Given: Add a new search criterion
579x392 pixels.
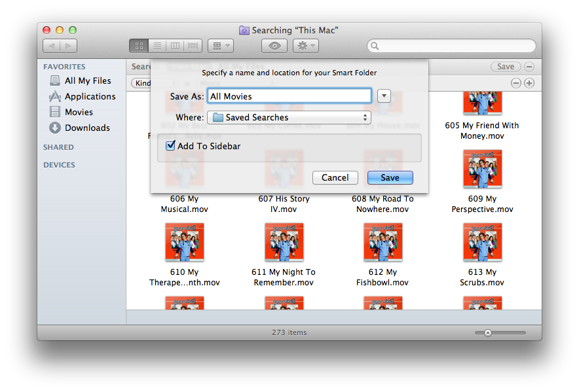Looking at the screenshot, I should pyautogui.click(x=529, y=83).
